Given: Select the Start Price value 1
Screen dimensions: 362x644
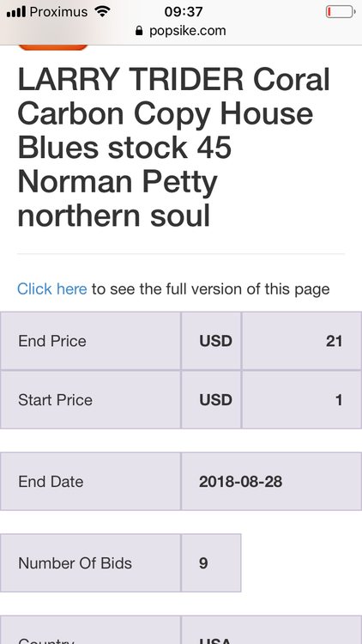Looking at the screenshot, I should click(302, 399).
